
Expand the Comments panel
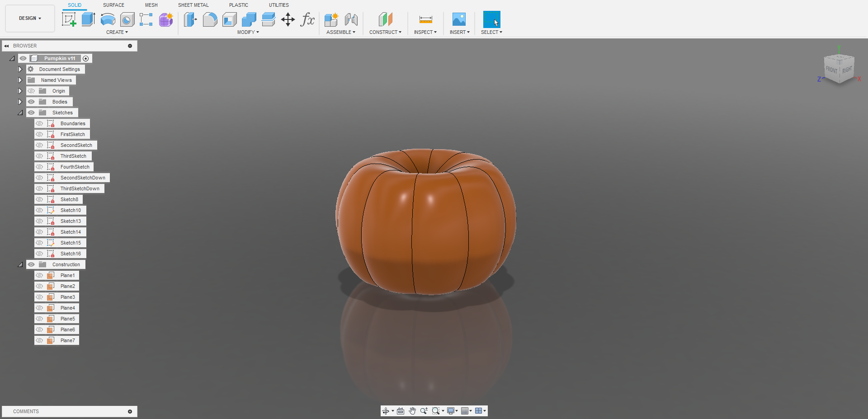pyautogui.click(x=130, y=411)
